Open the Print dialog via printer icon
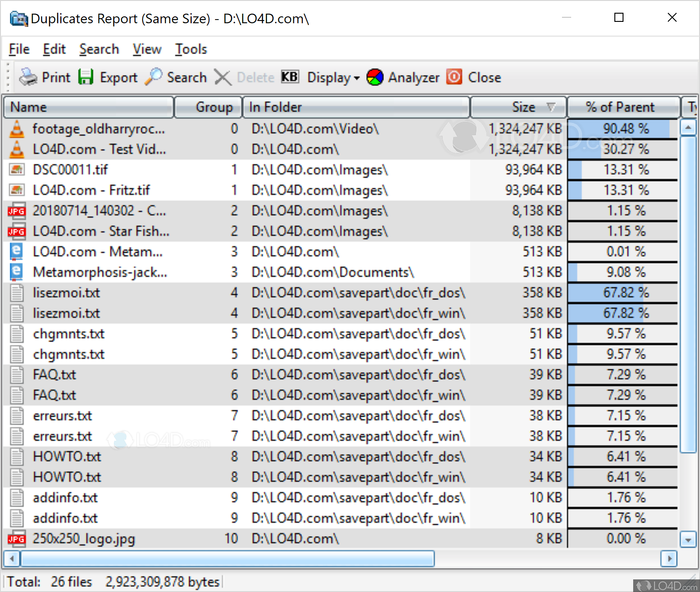 click(28, 77)
